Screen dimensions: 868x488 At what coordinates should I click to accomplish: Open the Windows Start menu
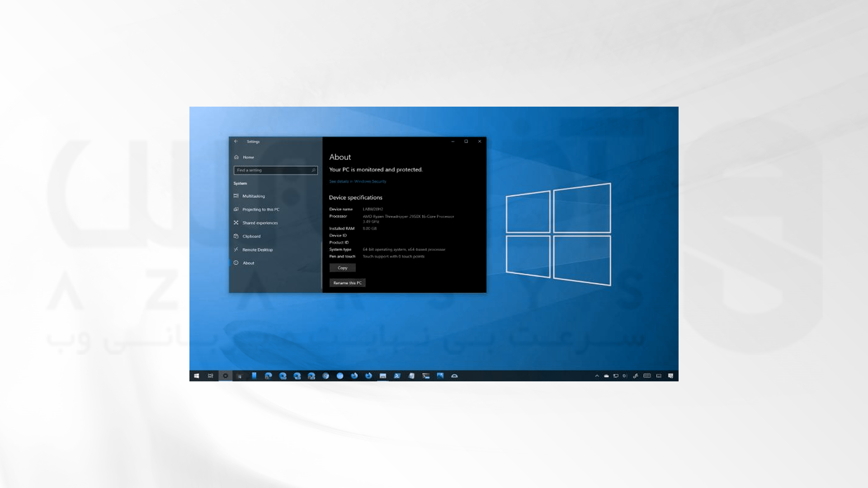[197, 376]
